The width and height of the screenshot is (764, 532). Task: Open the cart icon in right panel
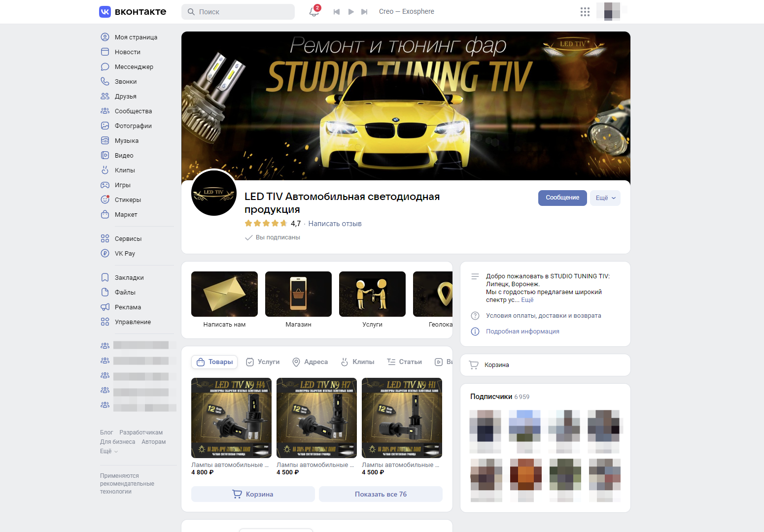(474, 365)
